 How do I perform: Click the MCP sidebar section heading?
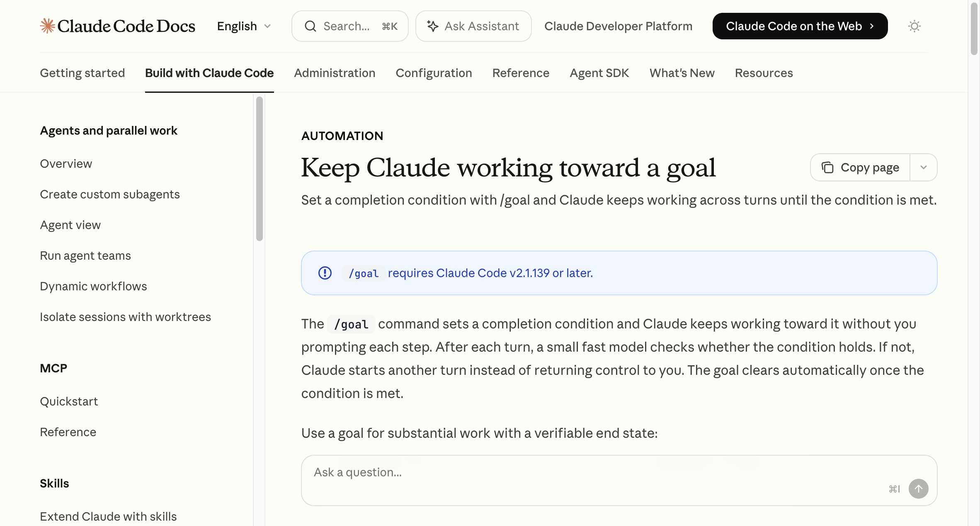tap(53, 368)
